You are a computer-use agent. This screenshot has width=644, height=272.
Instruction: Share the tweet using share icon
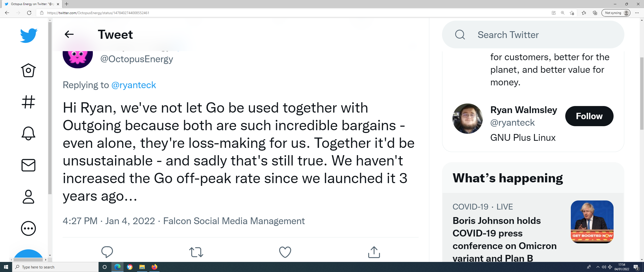[374, 252]
